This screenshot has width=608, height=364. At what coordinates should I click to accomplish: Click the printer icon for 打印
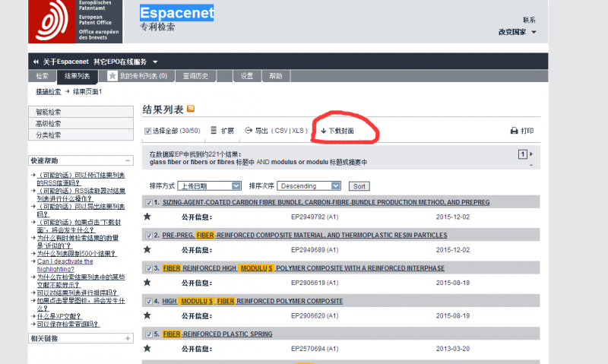515,131
